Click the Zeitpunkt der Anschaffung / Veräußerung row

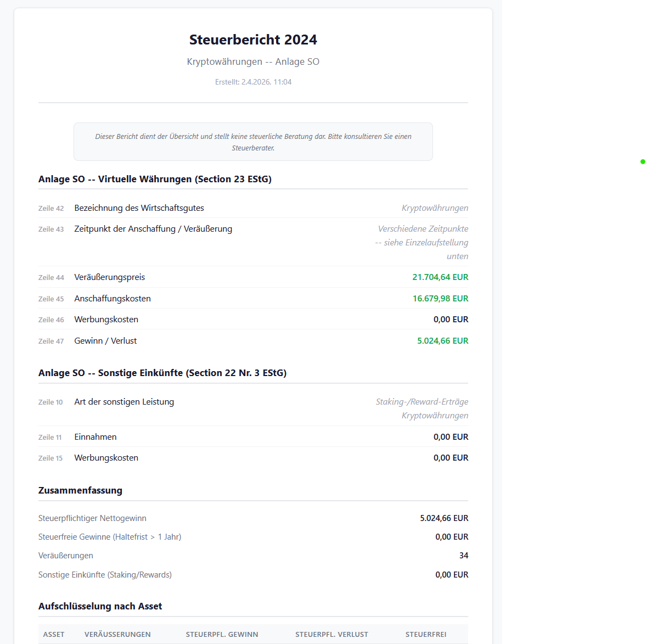[153, 229]
